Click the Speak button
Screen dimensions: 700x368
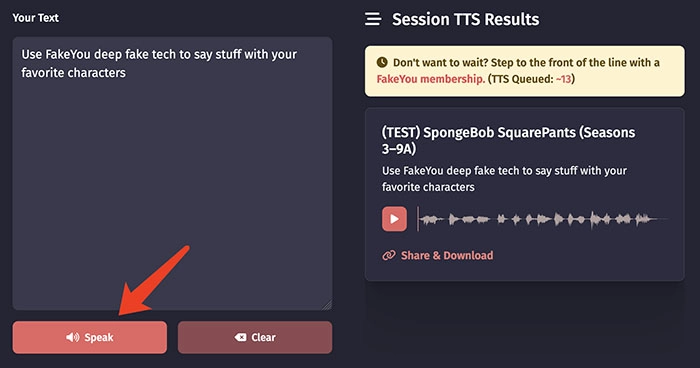90,337
